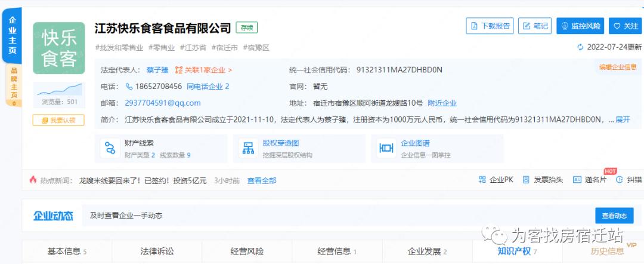Click hashtag #宿迁市
This screenshot has width=644, height=264.
(225, 48)
